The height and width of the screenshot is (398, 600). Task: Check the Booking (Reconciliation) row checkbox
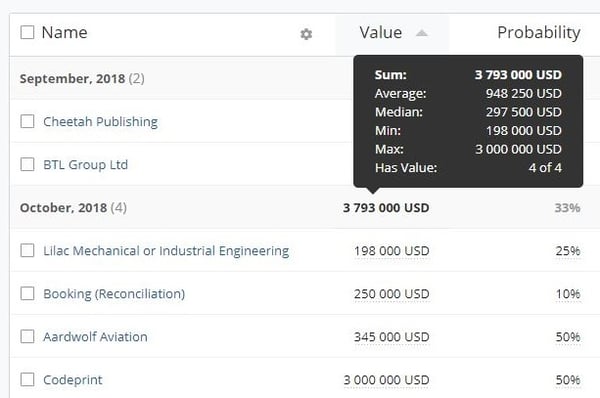coord(27,294)
